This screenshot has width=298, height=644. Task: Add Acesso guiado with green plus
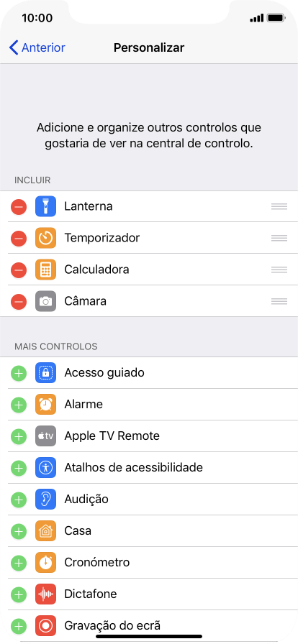pos(19,373)
